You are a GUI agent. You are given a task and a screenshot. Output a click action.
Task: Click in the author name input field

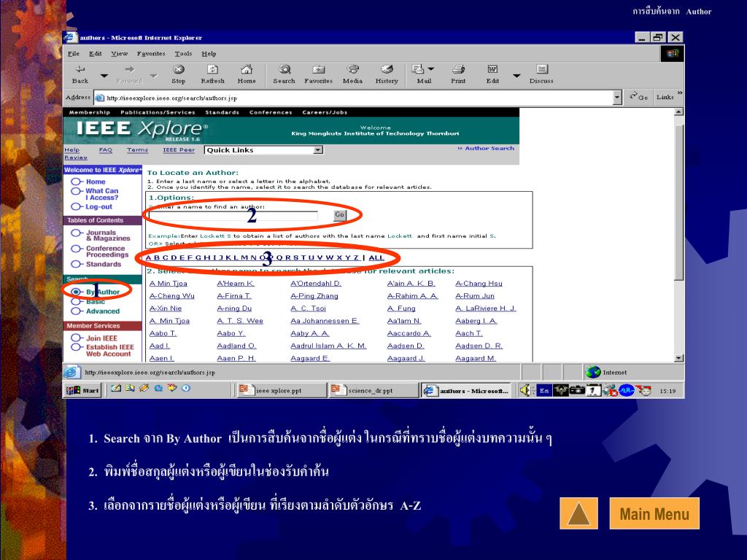233,216
